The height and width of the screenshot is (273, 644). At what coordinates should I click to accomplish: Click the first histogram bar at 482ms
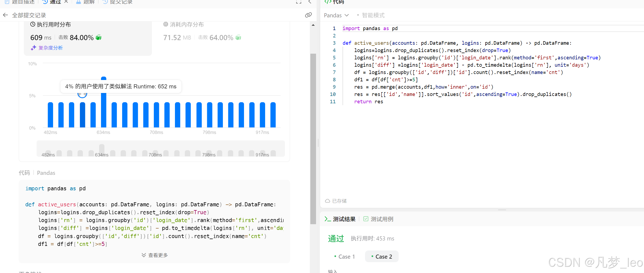50,115
